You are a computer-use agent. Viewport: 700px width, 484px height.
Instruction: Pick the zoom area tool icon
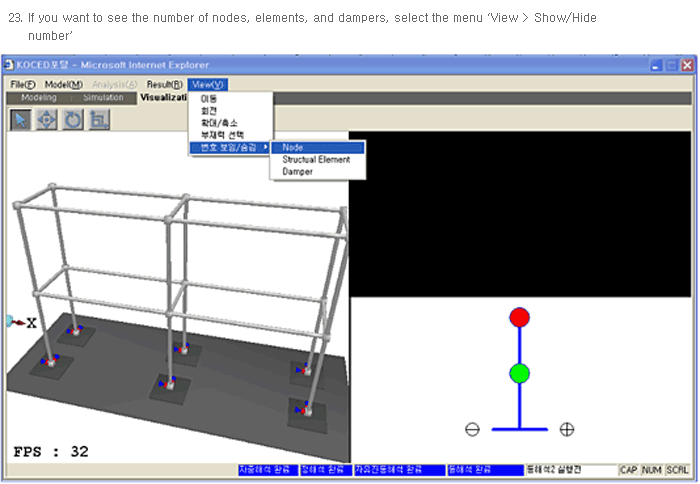coord(98,120)
